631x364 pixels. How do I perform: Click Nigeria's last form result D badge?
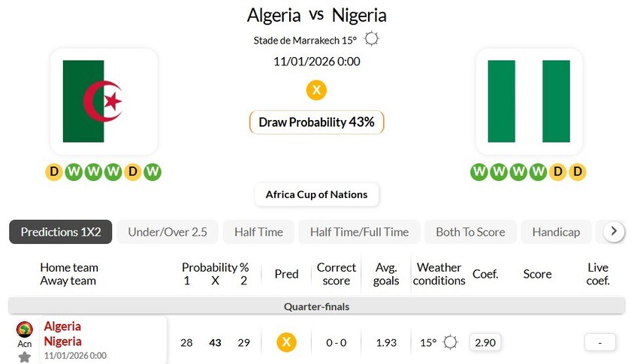pyautogui.click(x=578, y=172)
